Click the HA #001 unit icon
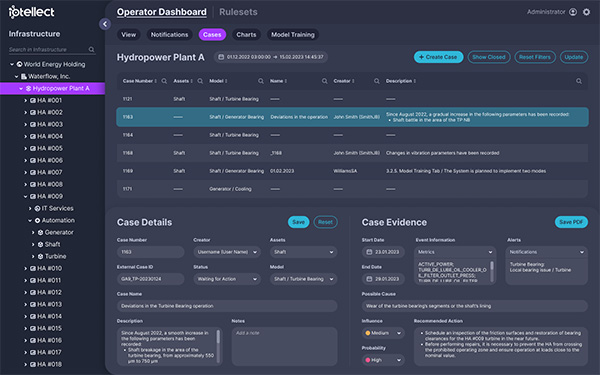This screenshot has width=600, height=375. 33,100
